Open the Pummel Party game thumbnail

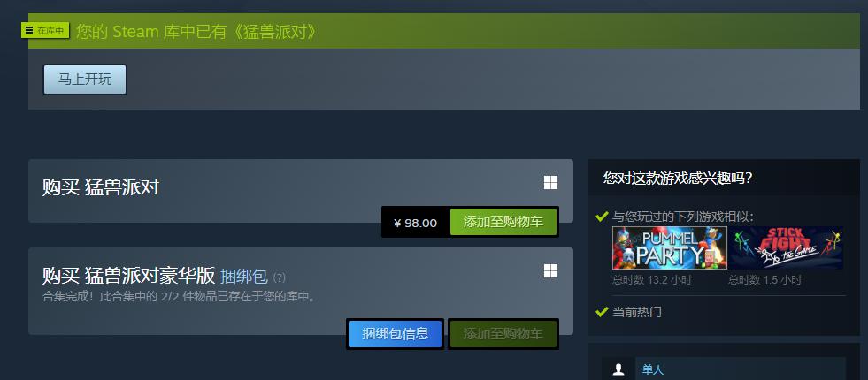click(669, 247)
